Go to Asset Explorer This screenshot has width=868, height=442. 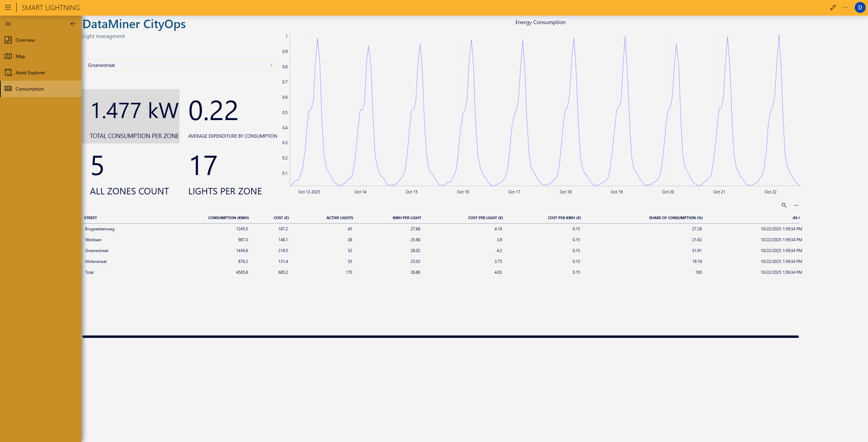[30, 73]
